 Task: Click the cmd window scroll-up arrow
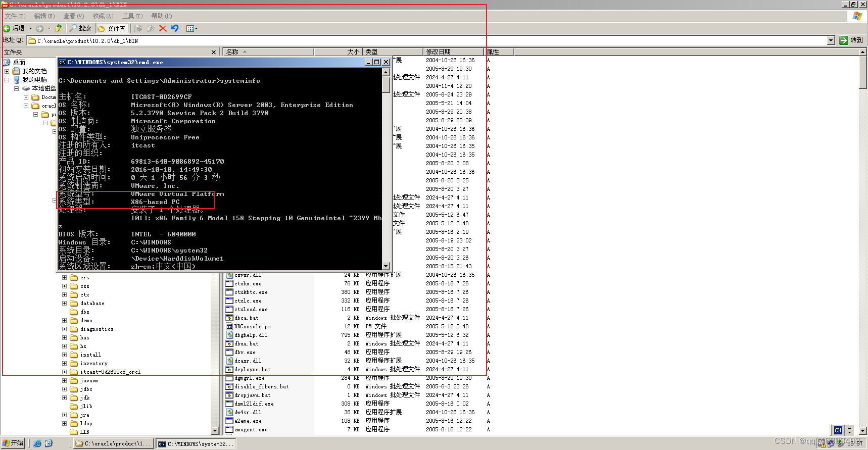tap(386, 72)
